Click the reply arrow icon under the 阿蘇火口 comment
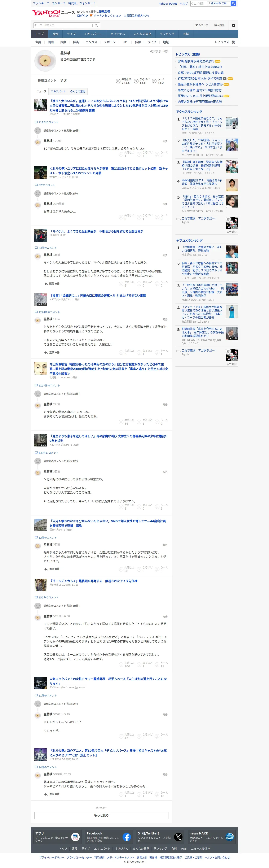The width and height of the screenshot is (269, 868). click(46, 352)
